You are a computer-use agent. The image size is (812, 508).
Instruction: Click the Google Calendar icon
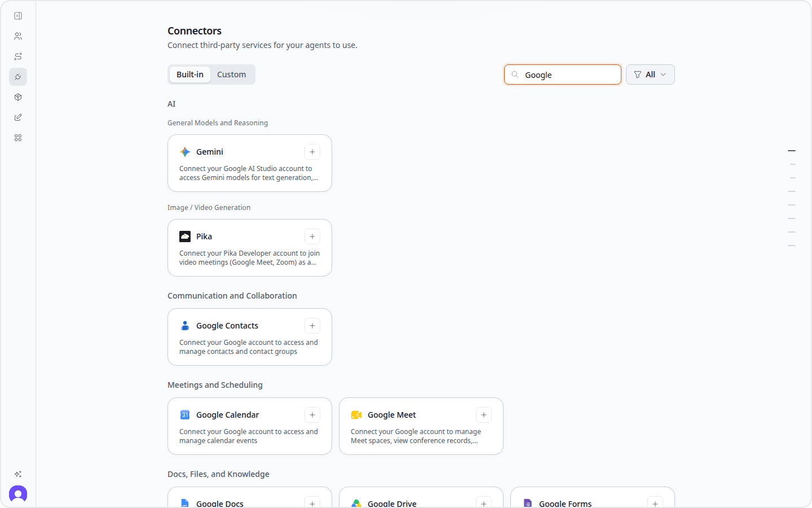coord(185,415)
